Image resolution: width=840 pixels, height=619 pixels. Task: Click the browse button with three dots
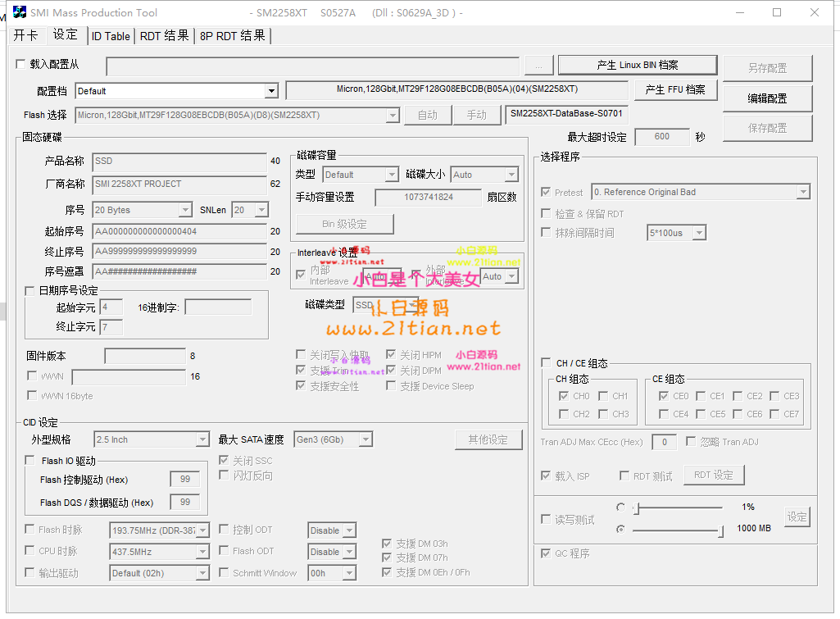[539, 66]
